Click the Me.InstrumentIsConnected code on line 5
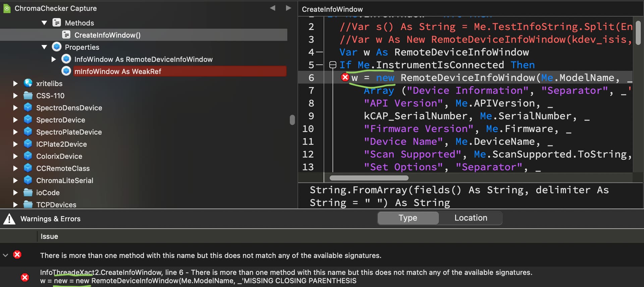644x287 pixels. [x=431, y=64]
